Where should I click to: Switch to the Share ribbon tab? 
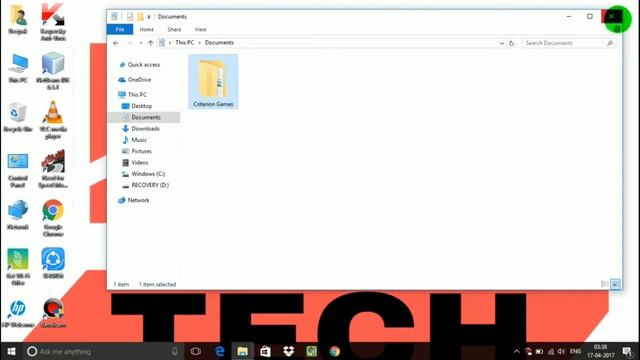pos(174,29)
